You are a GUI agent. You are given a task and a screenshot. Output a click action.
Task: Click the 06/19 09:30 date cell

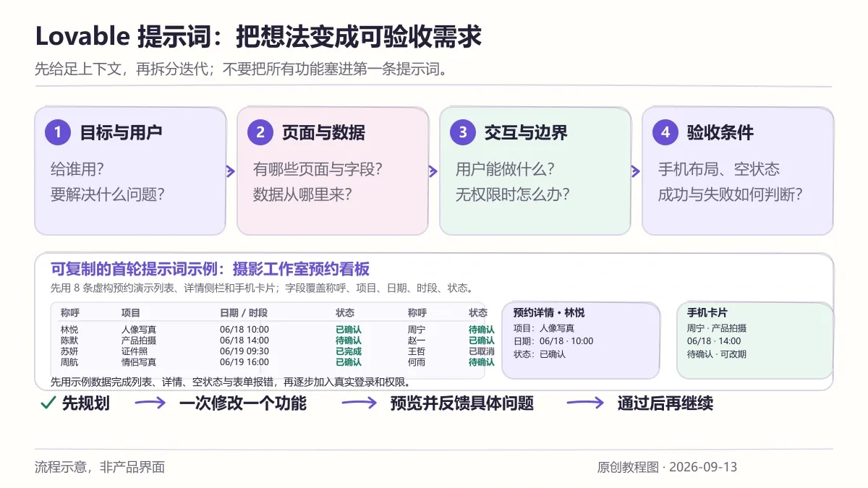pyautogui.click(x=244, y=351)
